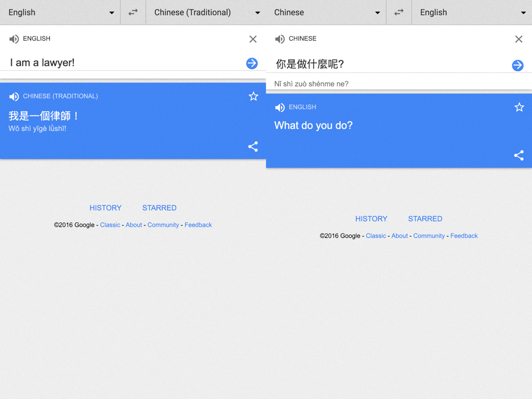Viewport: 532px width, 399px height.
Task: Swap languages in the left translation panel
Action: [133, 12]
